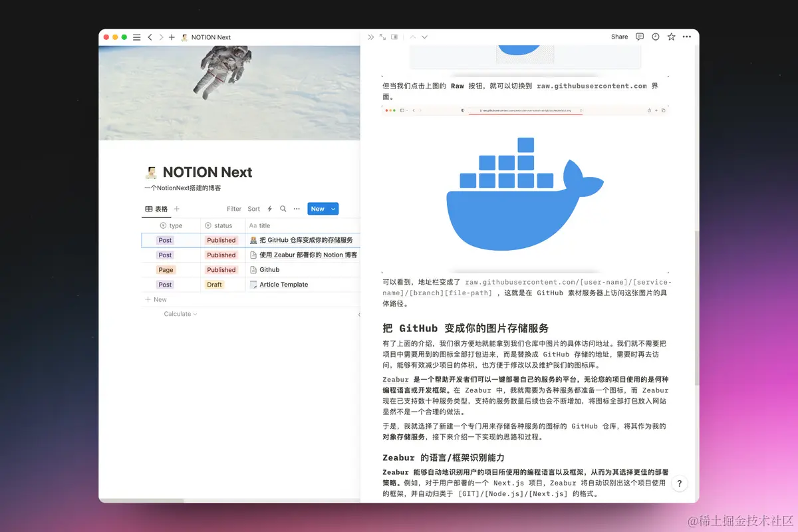798x532 pixels.
Task: Click emoji icon of 把 GitHub row
Action: [x=253, y=240]
